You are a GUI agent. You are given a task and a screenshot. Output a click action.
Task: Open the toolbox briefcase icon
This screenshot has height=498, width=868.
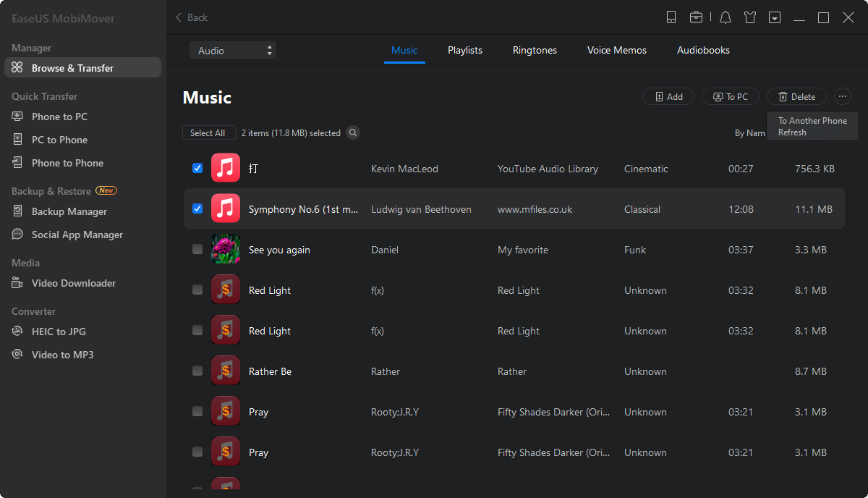(696, 17)
